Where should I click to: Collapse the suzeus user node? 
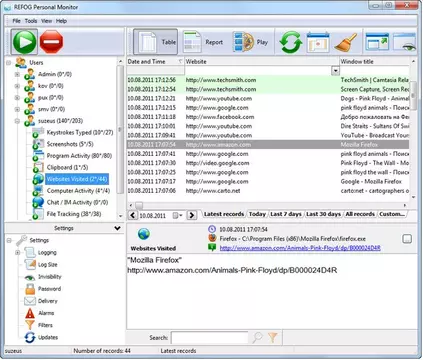(x=17, y=121)
